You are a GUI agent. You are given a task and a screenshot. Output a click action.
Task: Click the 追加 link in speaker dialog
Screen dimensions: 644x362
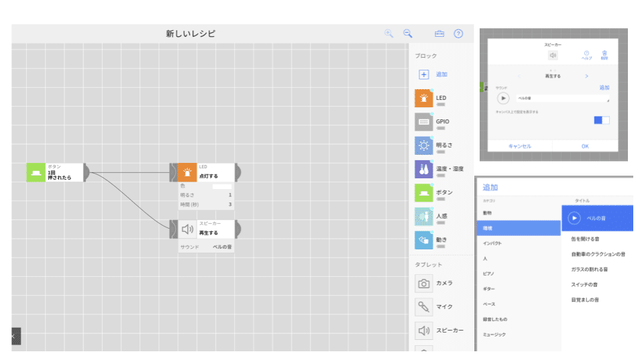click(x=604, y=87)
